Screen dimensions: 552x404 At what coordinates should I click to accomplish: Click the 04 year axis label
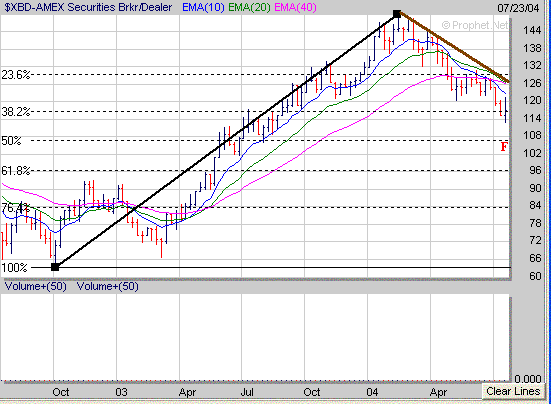(372, 392)
